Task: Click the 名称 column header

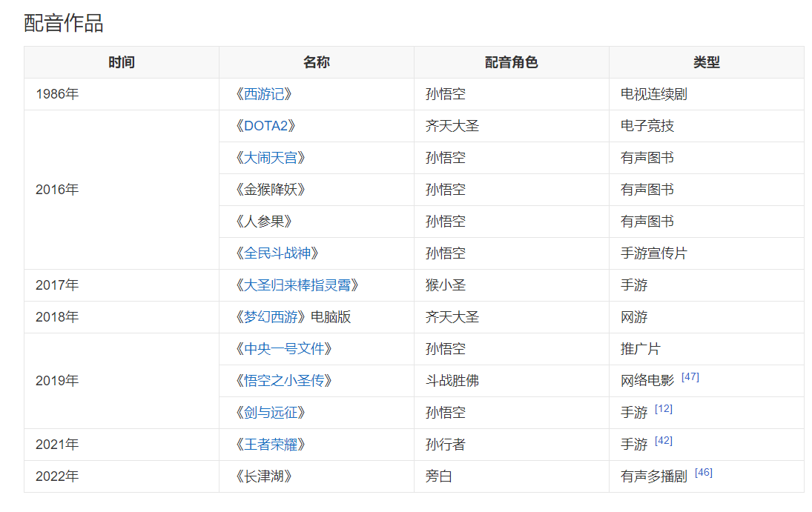Action: 317,63
